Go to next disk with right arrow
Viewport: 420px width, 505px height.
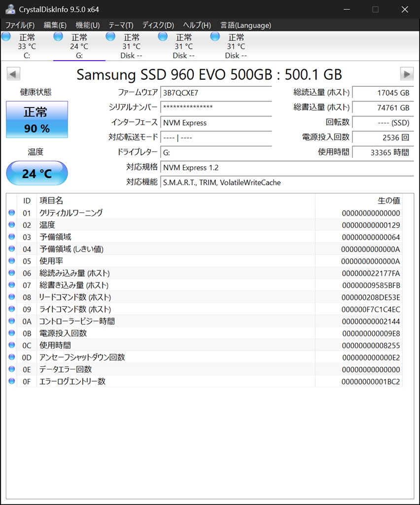pos(407,74)
